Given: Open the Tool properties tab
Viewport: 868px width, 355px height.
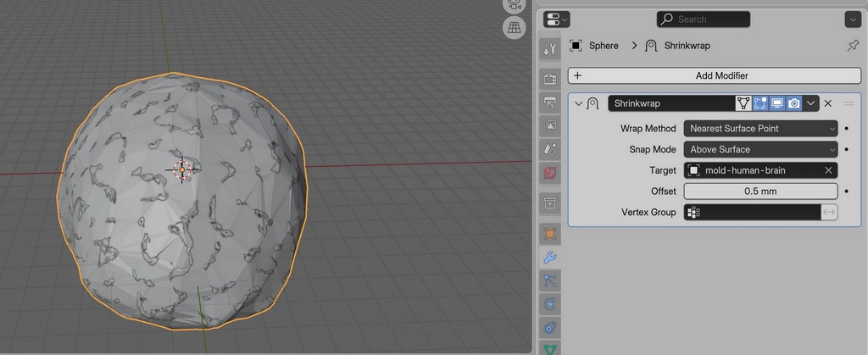Looking at the screenshot, I should [x=549, y=48].
